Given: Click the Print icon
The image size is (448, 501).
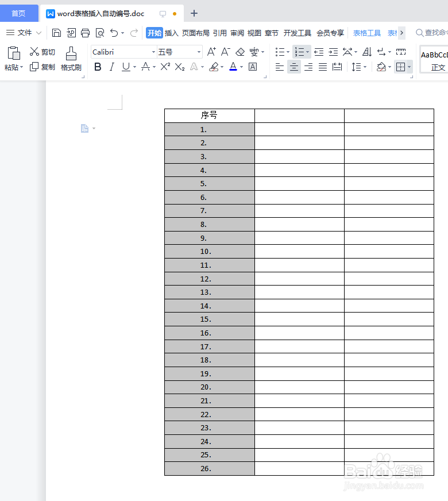Looking at the screenshot, I should pyautogui.click(x=85, y=33).
